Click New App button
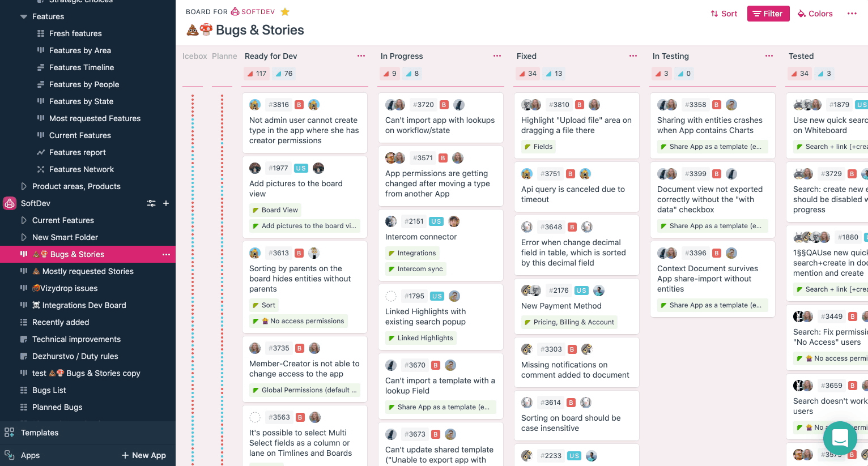 (x=144, y=455)
